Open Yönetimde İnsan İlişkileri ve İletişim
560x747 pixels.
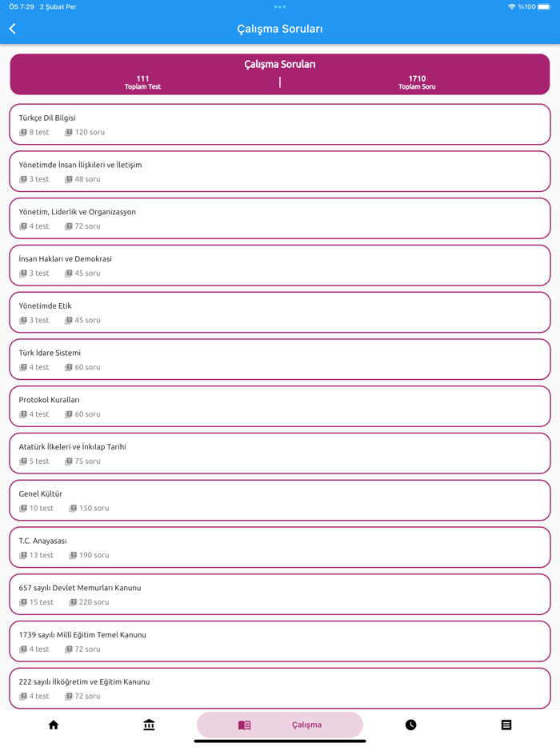coord(280,171)
